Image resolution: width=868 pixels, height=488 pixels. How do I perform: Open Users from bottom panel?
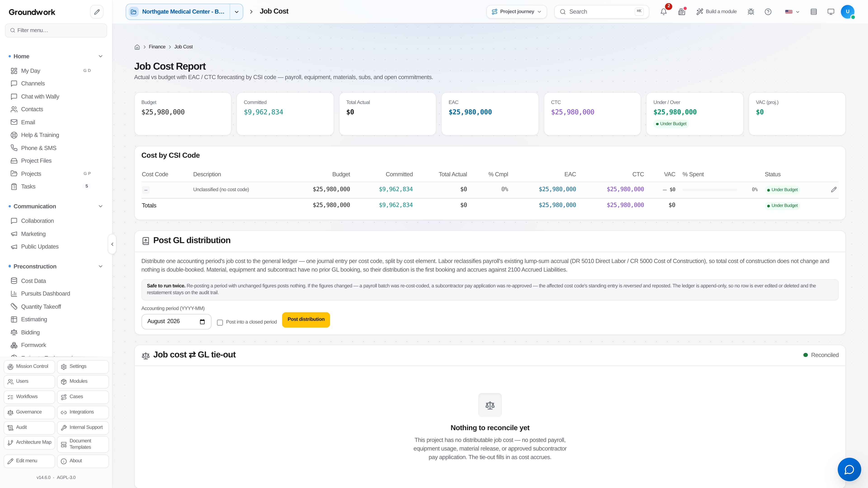29,382
